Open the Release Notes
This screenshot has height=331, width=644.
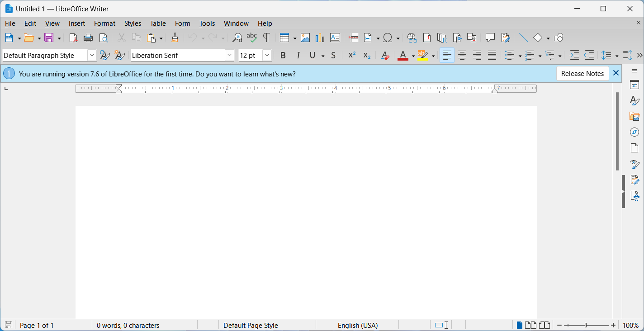pyautogui.click(x=582, y=73)
